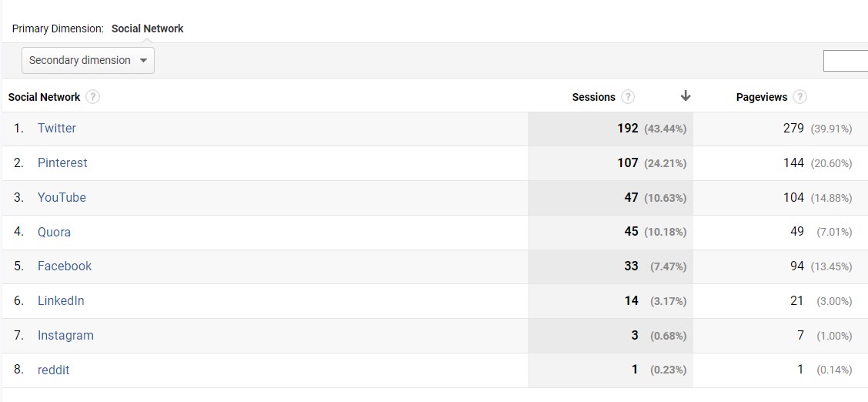The image size is (868, 402).
Task: Click the Social Network column help icon
Action: point(93,97)
